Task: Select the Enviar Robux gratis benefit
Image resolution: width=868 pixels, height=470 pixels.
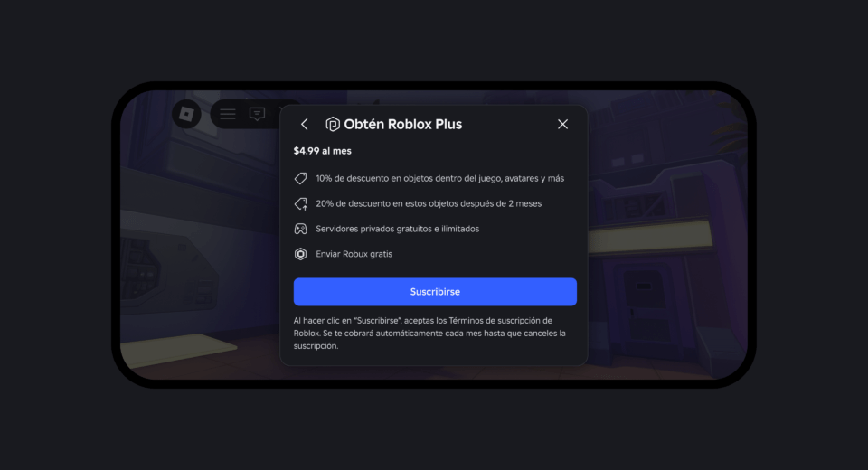Action: [354, 254]
